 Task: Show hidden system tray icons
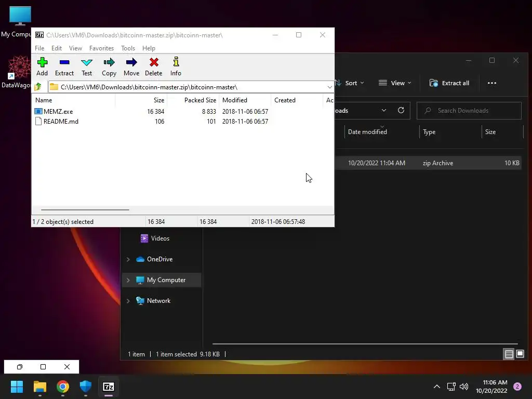(437, 387)
